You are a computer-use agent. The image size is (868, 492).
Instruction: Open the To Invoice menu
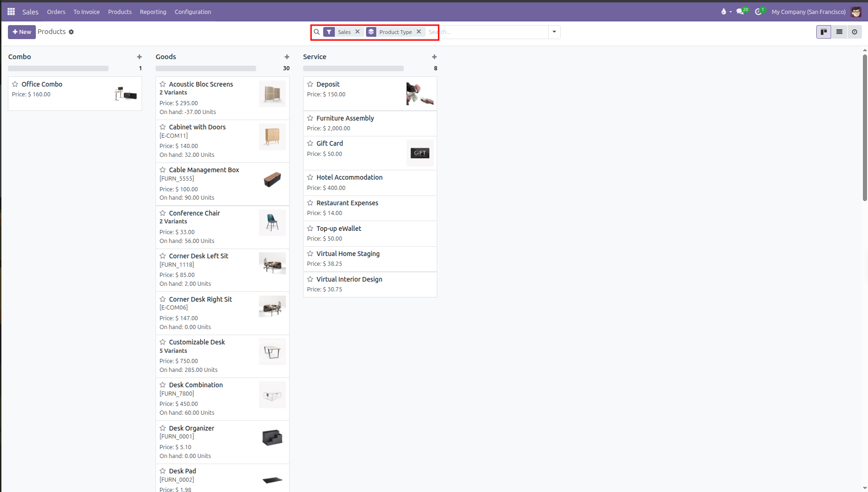click(87, 12)
